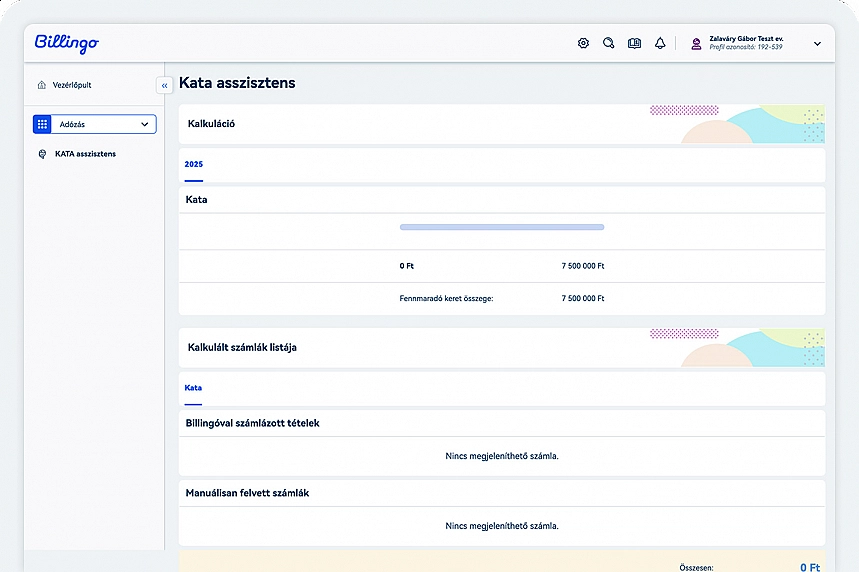Click the blue grid module icon
The height and width of the screenshot is (572, 859).
42,124
